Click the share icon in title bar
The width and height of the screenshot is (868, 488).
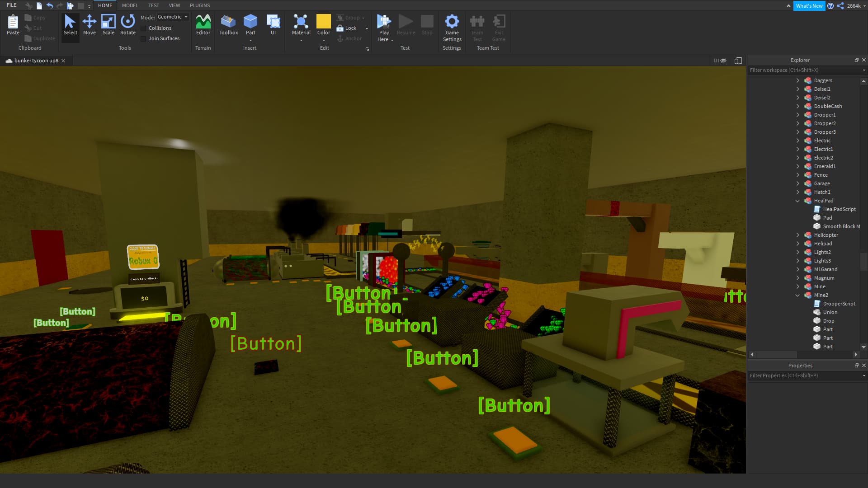(840, 6)
